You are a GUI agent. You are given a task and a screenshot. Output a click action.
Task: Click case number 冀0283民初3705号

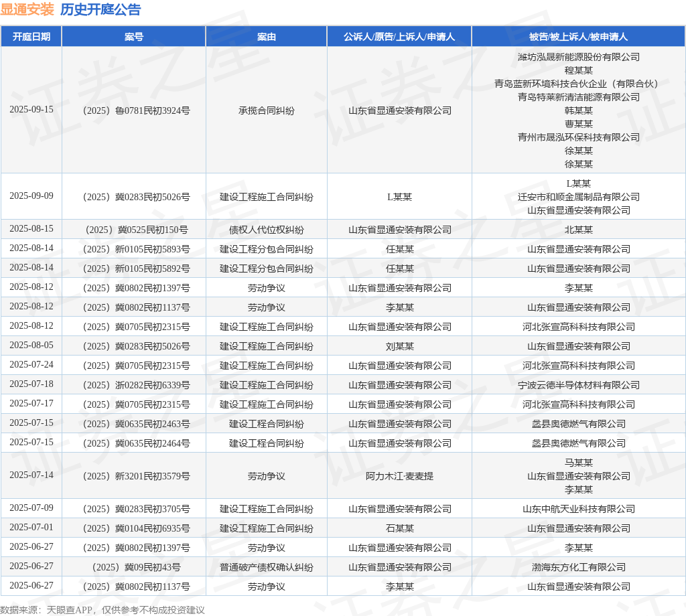tap(137, 510)
